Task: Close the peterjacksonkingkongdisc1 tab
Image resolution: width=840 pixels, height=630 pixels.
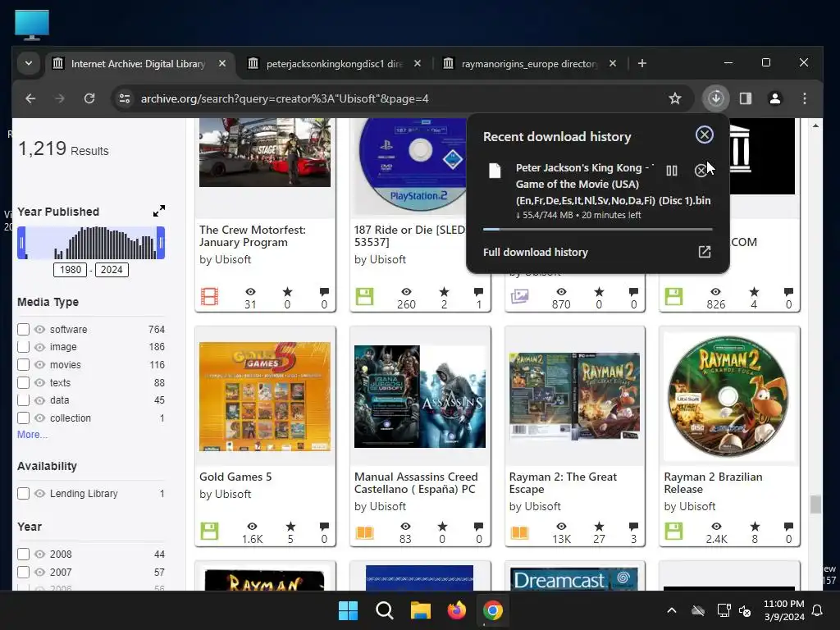Action: [418, 63]
